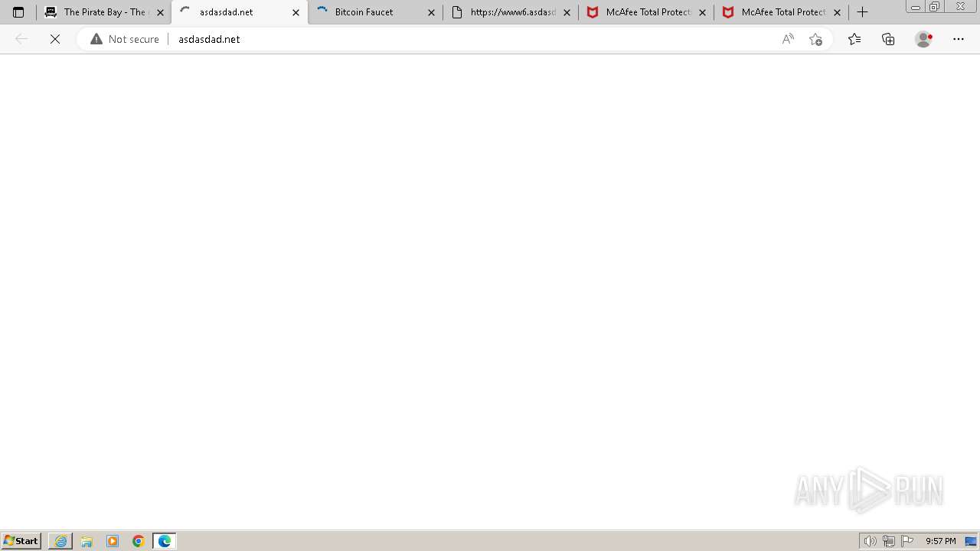This screenshot has width=980, height=551.
Task: Click the Show desktop tray icon
Action: point(971,541)
